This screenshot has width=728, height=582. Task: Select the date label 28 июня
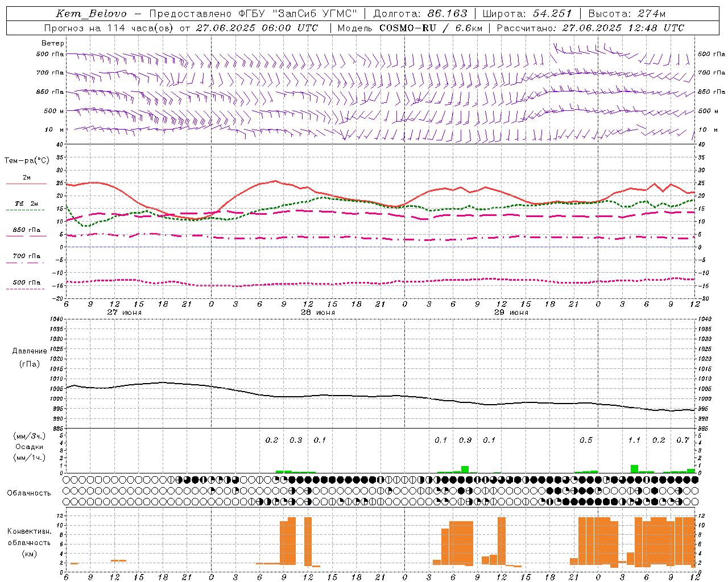pyautogui.click(x=318, y=313)
